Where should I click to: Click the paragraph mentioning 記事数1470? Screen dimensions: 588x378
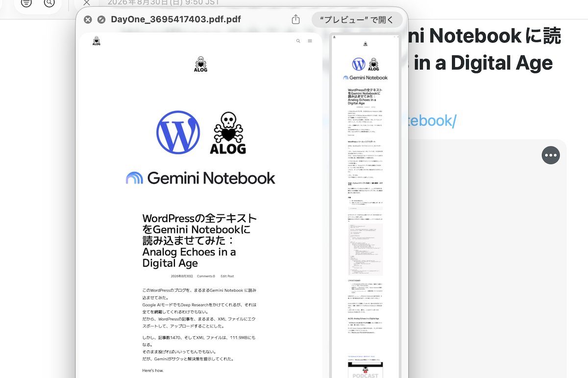pyautogui.click(x=199, y=348)
